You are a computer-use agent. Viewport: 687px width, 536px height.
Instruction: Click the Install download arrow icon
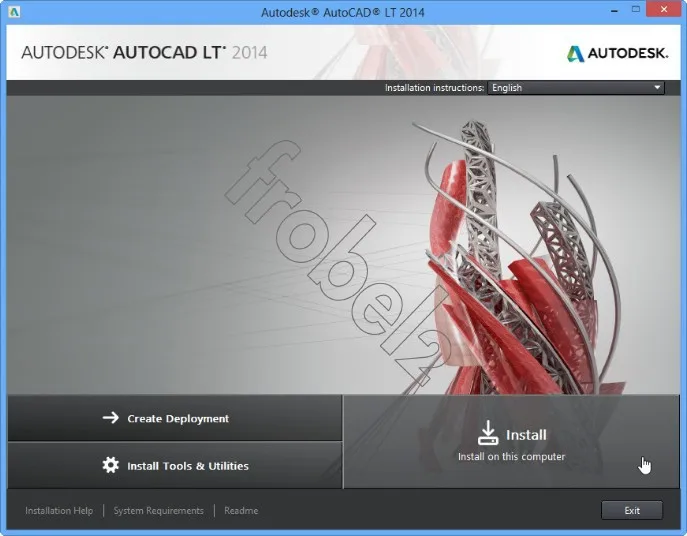click(487, 433)
